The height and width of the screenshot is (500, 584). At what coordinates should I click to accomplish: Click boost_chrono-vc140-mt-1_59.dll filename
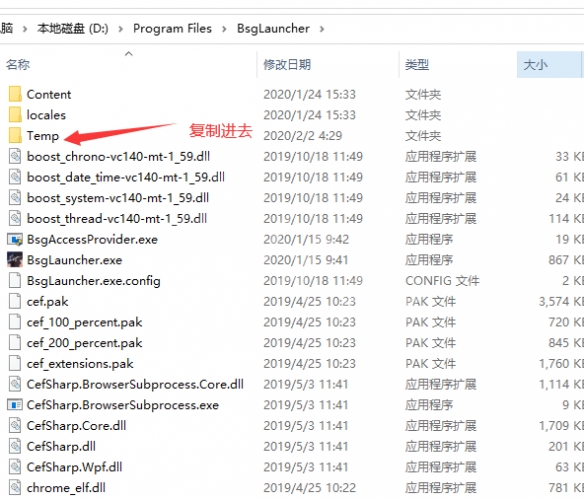(x=118, y=156)
